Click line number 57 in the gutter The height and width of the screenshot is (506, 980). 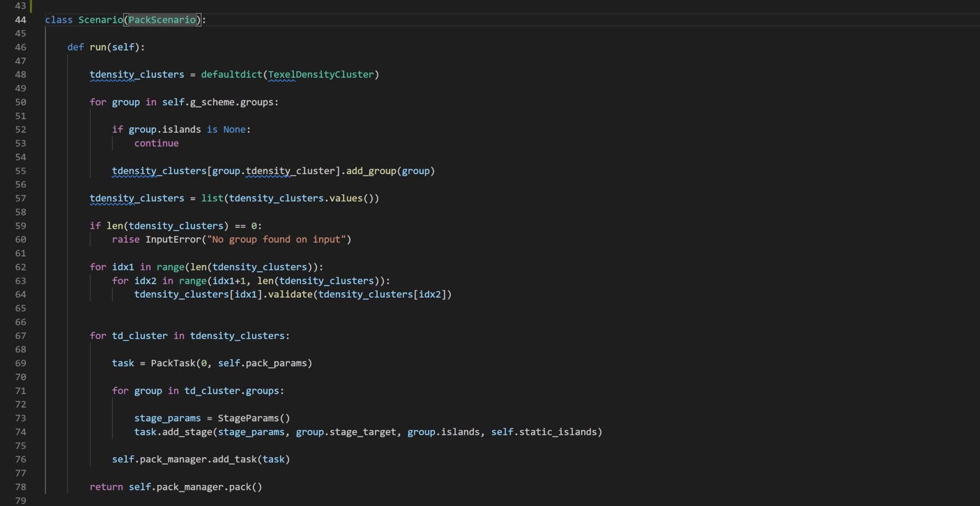point(21,198)
